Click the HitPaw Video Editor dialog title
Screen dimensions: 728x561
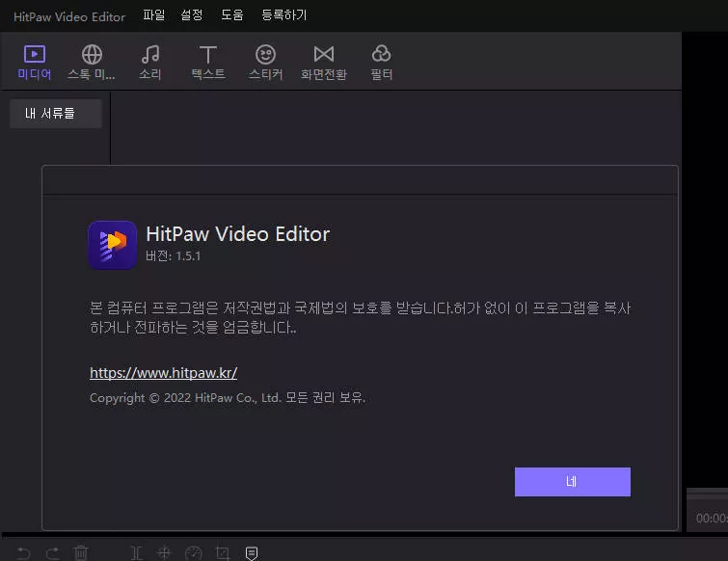(238, 234)
